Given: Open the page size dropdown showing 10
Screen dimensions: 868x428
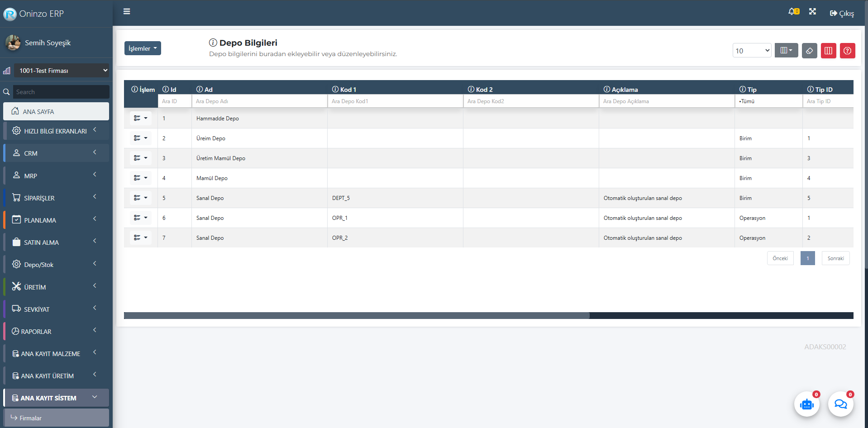Looking at the screenshot, I should coord(752,51).
